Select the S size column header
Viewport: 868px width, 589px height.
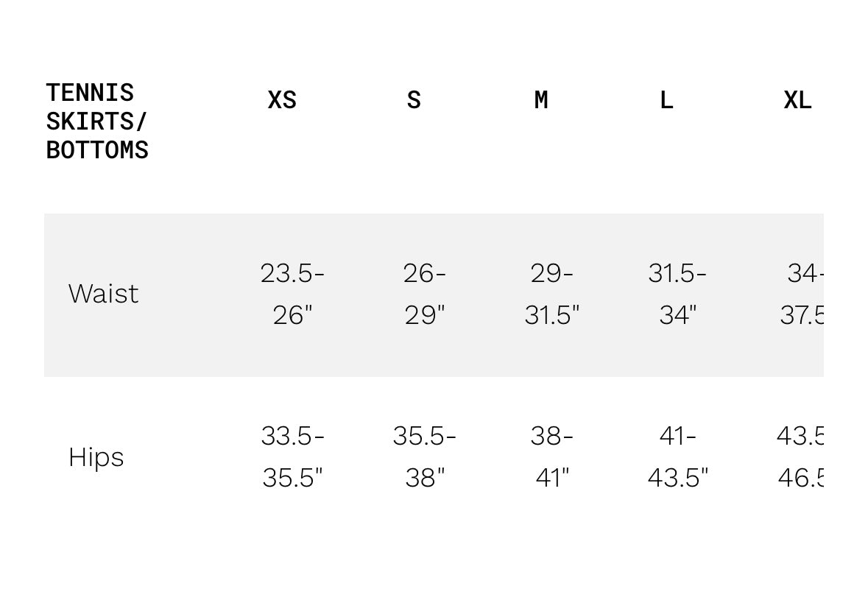[x=414, y=100]
